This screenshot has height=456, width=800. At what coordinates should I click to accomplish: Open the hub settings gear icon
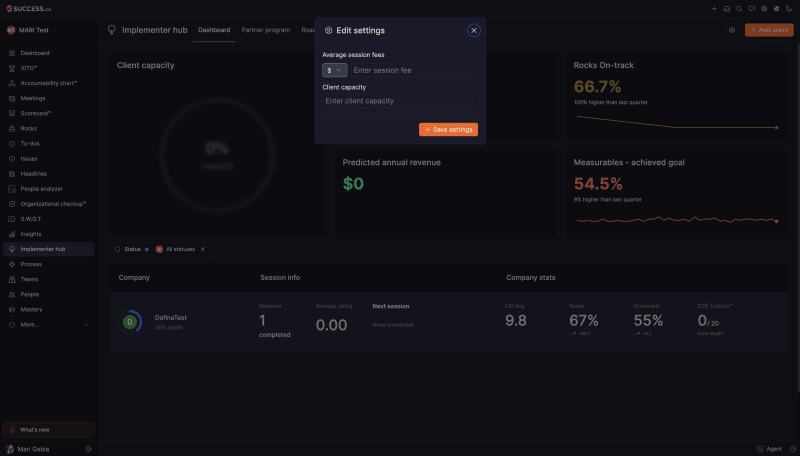pos(732,30)
